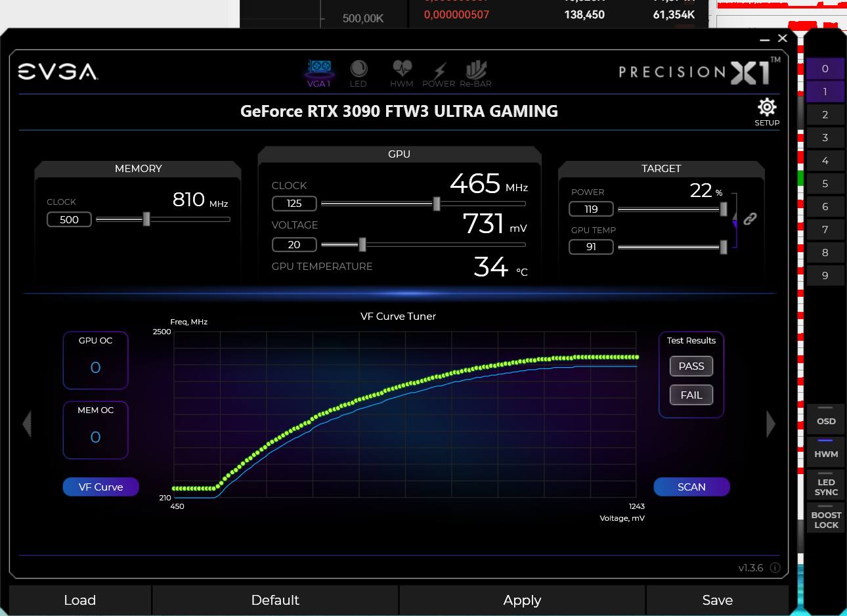Image resolution: width=847 pixels, height=616 pixels.
Task: Edit power target field showing 119
Action: click(591, 209)
